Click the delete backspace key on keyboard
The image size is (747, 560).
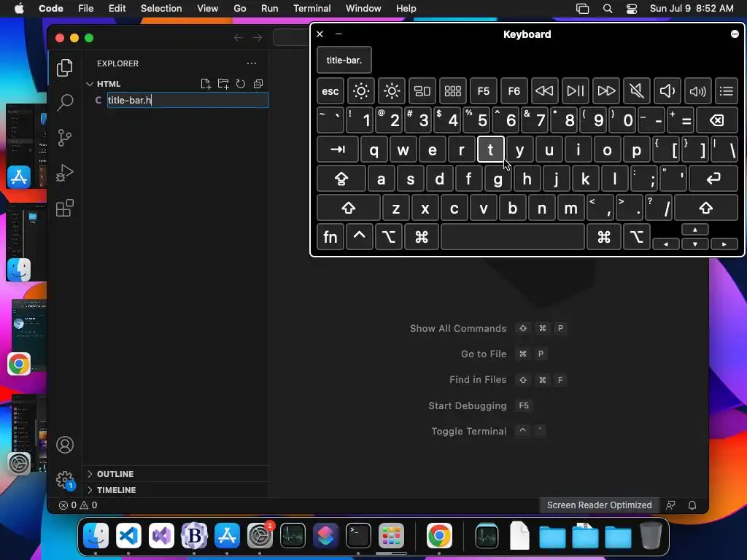point(717,120)
